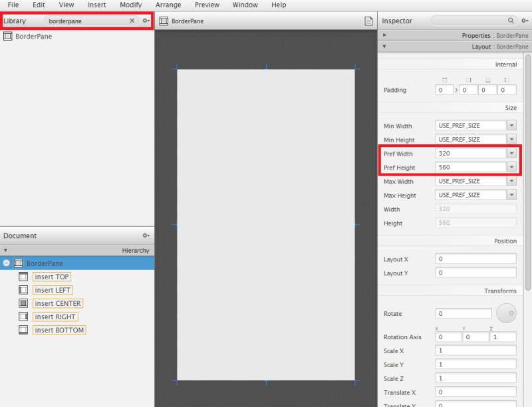This screenshot has height=407, width=532.
Task: Click the top padding value field
Action: click(x=444, y=90)
